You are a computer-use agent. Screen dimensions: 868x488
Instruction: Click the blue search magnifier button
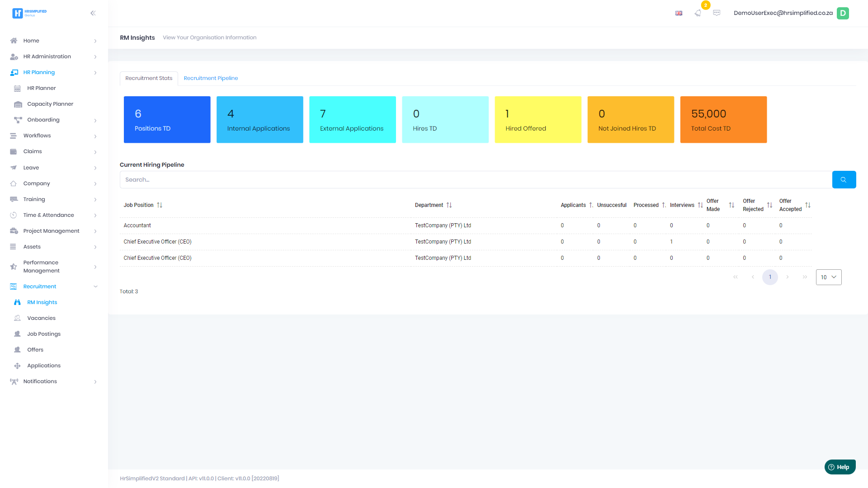pyautogui.click(x=844, y=179)
